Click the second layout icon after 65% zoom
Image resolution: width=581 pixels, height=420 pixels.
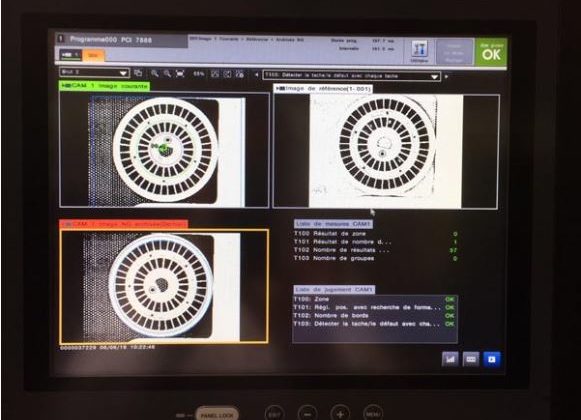tap(228, 74)
